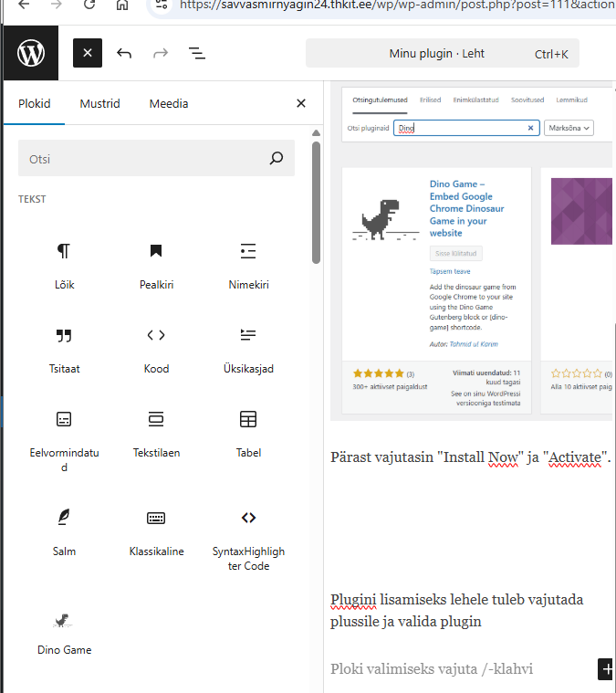Click the block list scrollbar
Viewport: 616px width, 693px height.
click(x=317, y=201)
